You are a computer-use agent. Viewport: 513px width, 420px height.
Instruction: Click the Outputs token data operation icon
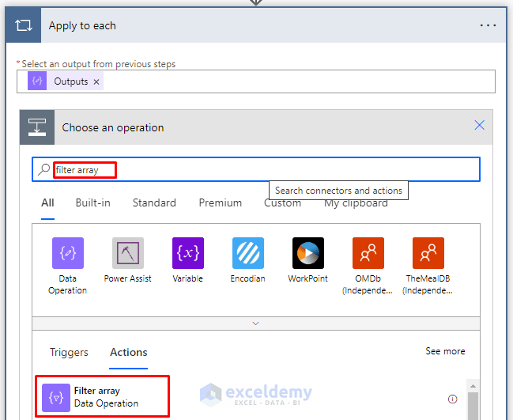coord(37,81)
